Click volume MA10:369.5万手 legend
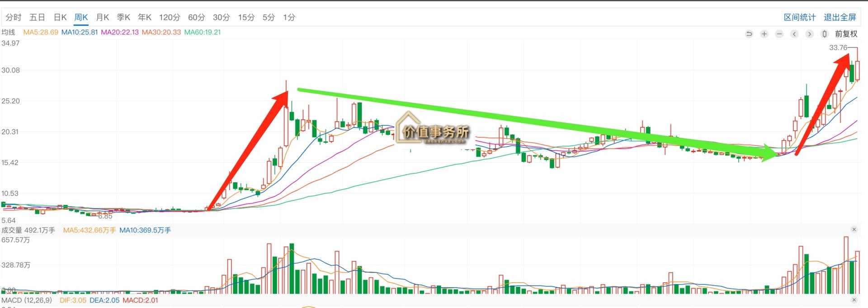Screen dimensions: 868x308 pyautogui.click(x=145, y=230)
